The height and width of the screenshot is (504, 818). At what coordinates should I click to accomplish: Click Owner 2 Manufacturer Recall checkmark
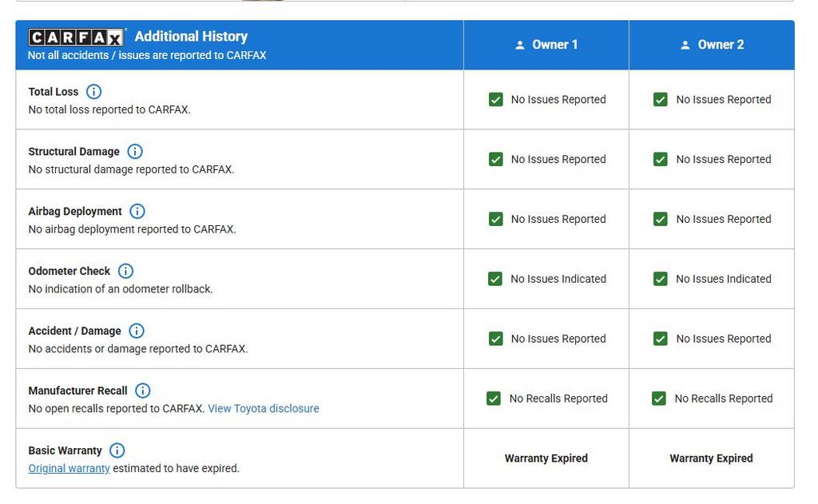(x=659, y=399)
